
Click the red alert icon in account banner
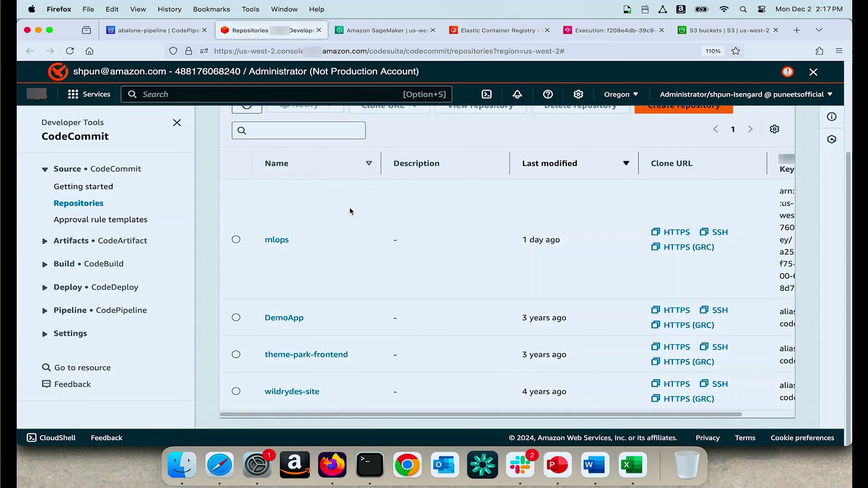coord(788,72)
